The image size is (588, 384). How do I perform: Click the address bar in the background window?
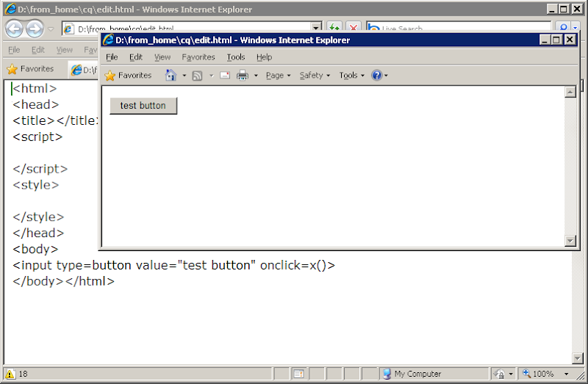click(187, 29)
